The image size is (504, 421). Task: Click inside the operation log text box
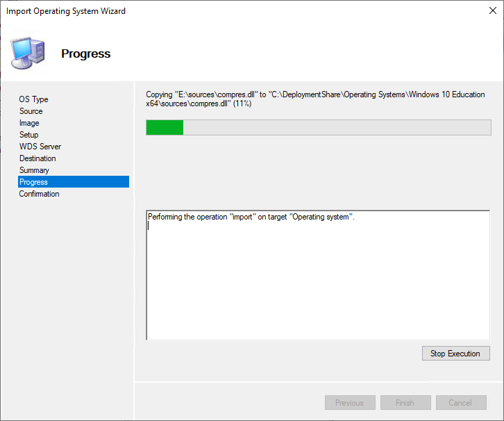318,278
